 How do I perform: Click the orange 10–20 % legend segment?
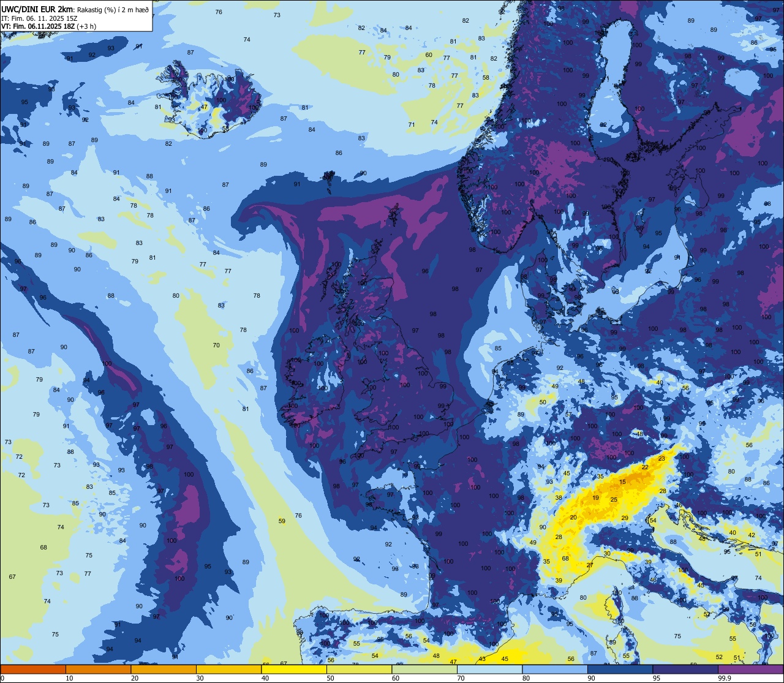[98, 669]
